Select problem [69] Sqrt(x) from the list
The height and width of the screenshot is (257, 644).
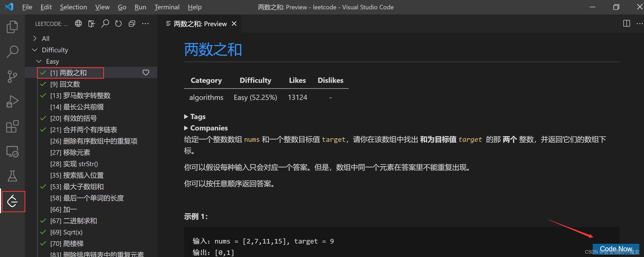[66, 232]
